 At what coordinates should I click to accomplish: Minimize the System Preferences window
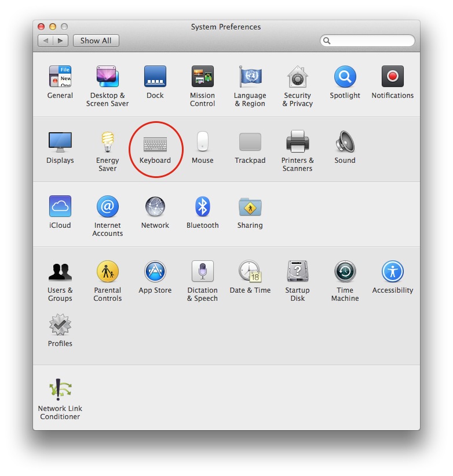(53, 27)
